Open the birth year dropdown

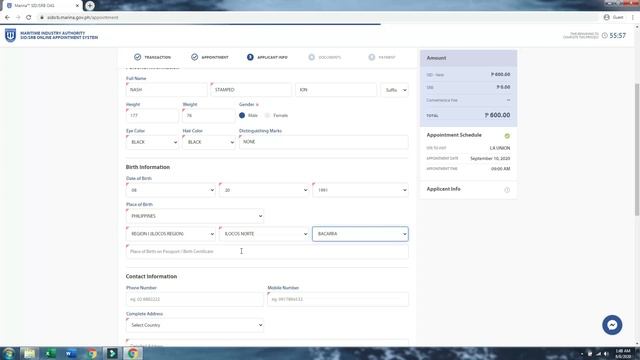[x=360, y=190]
